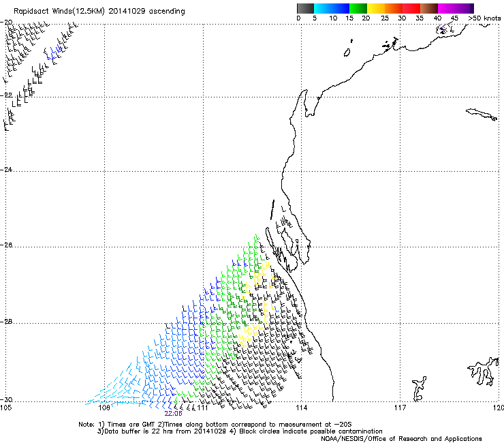504x443 pixels.
Task: Click the gray 0-5 knots legend swatch
Action: 305,8
